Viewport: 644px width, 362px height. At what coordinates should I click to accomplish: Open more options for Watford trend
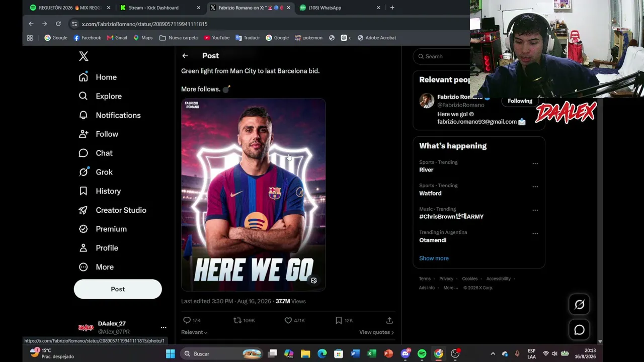[535, 187]
